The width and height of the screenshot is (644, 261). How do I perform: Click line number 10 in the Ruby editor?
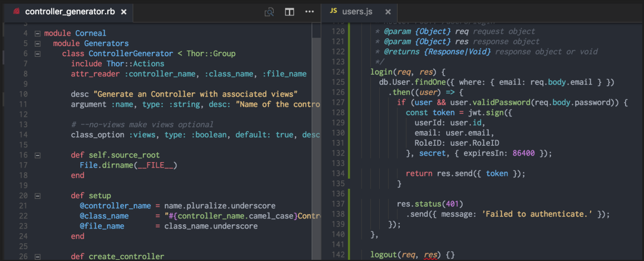(x=23, y=94)
